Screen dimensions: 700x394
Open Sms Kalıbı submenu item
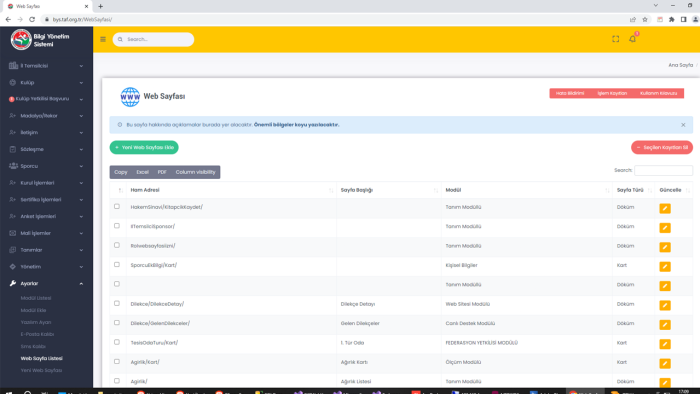(x=33, y=346)
